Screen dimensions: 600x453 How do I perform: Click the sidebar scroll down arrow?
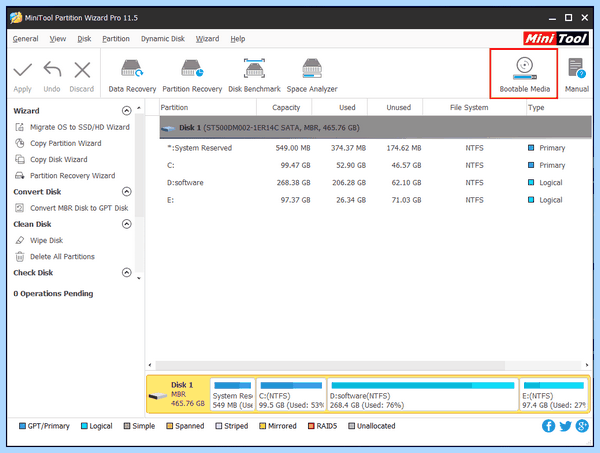click(139, 278)
